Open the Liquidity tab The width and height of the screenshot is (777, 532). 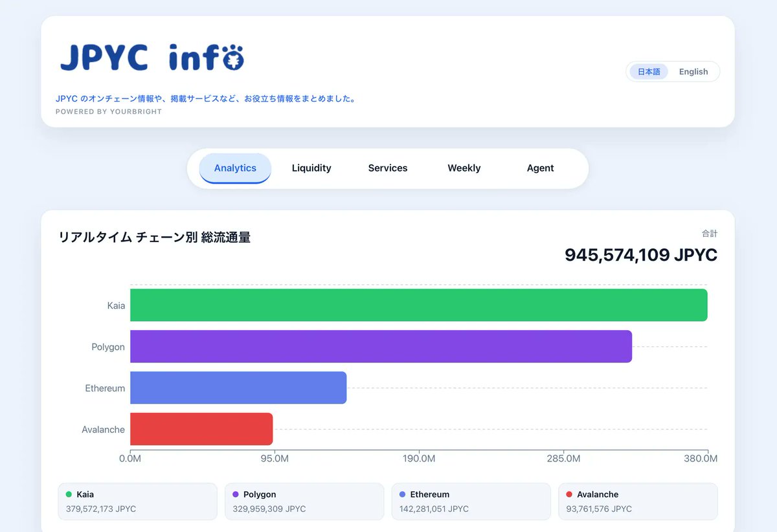[x=311, y=168]
